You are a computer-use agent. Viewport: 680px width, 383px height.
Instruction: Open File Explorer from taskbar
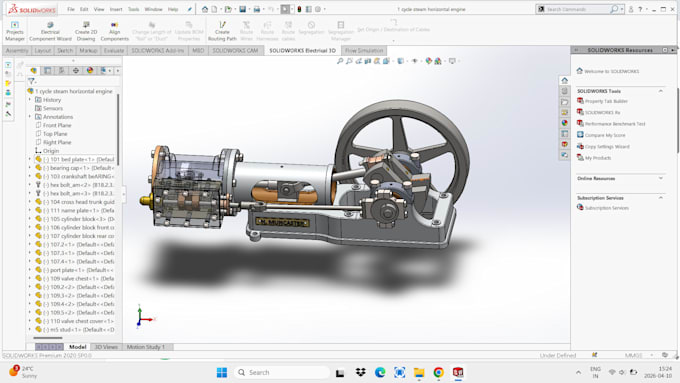tap(419, 373)
